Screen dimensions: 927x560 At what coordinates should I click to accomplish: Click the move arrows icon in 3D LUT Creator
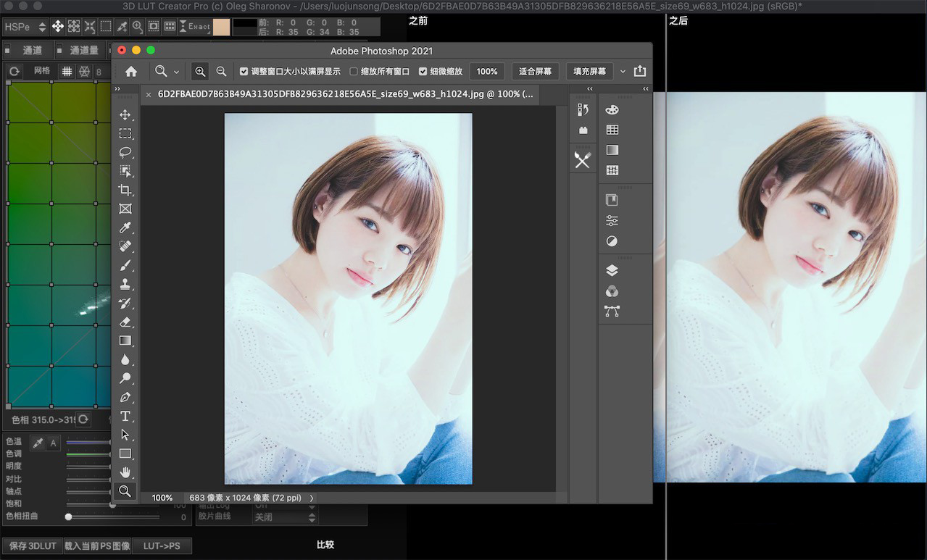57,27
